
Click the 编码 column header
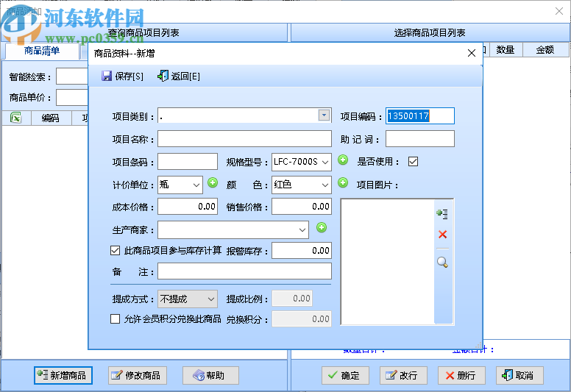tap(50, 118)
